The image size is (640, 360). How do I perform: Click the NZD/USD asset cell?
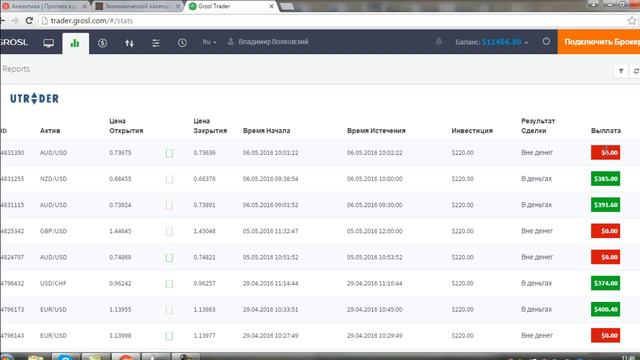(53, 179)
